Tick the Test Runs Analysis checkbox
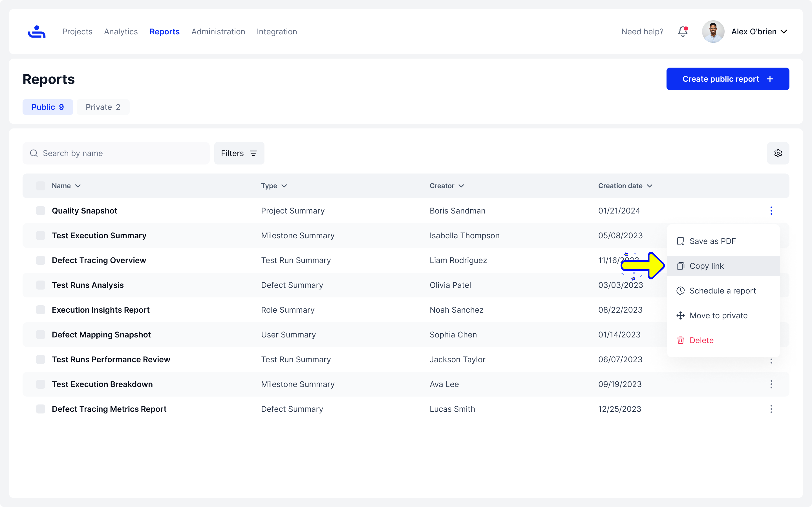 [41, 285]
